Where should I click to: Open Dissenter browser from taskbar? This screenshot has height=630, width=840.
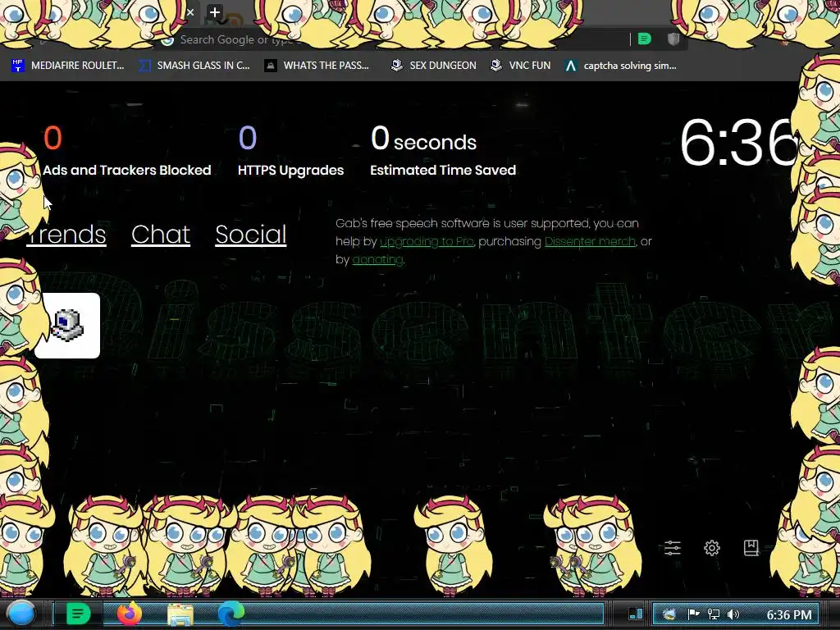coord(78,614)
